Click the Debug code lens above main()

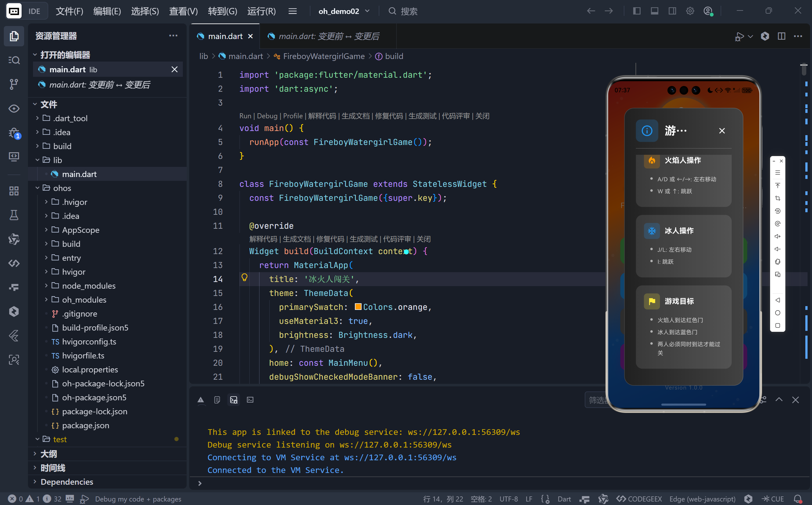click(x=267, y=116)
